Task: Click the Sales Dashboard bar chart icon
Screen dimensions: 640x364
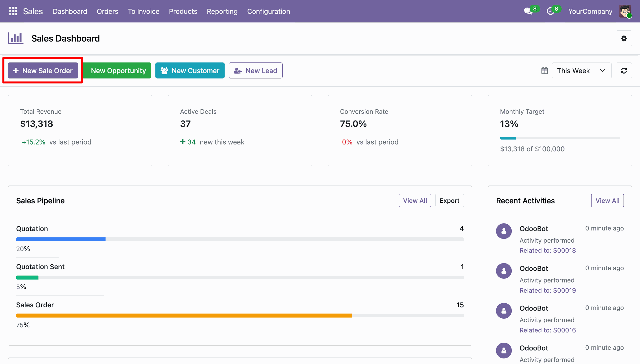Action: [x=16, y=38]
